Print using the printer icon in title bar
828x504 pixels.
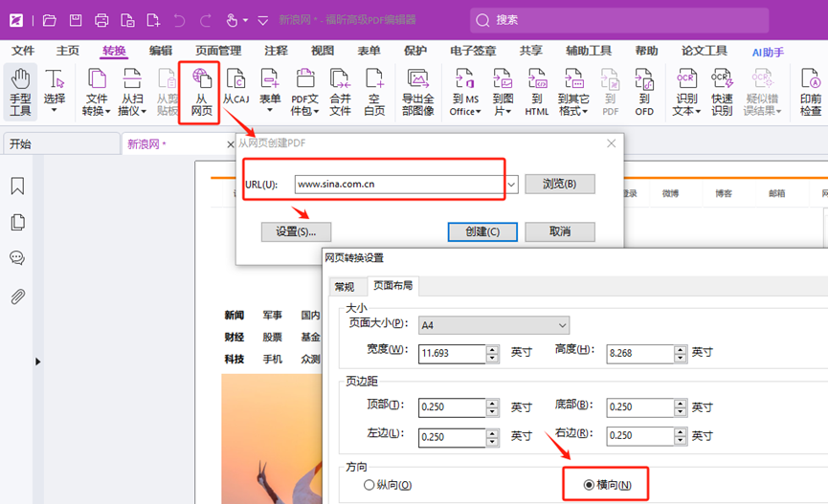[x=101, y=21]
